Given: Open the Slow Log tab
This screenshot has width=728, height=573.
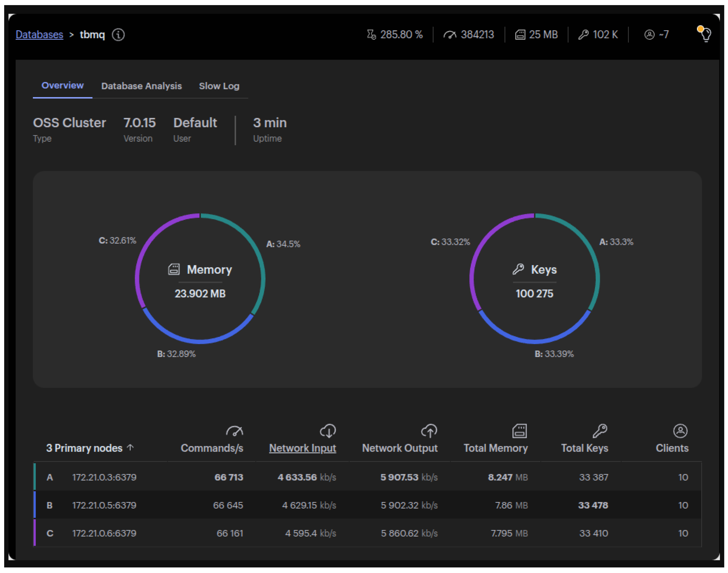Looking at the screenshot, I should pos(219,86).
